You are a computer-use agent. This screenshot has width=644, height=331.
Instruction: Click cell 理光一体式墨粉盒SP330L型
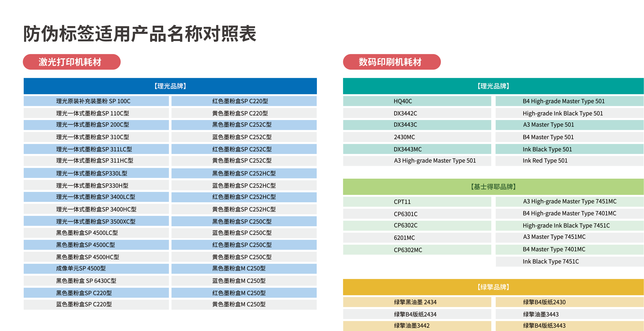96,173
